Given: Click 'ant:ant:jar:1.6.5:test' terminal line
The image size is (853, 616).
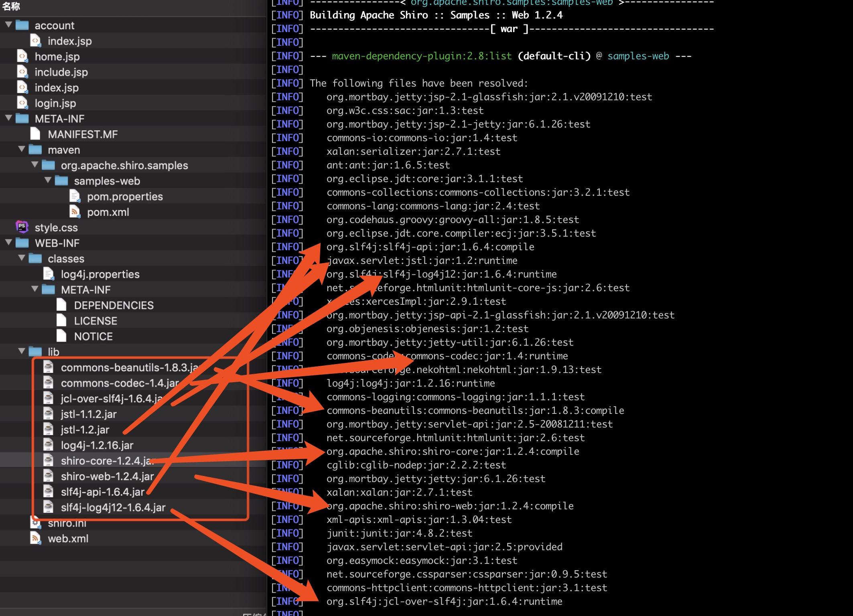Looking at the screenshot, I should pyautogui.click(x=388, y=165).
